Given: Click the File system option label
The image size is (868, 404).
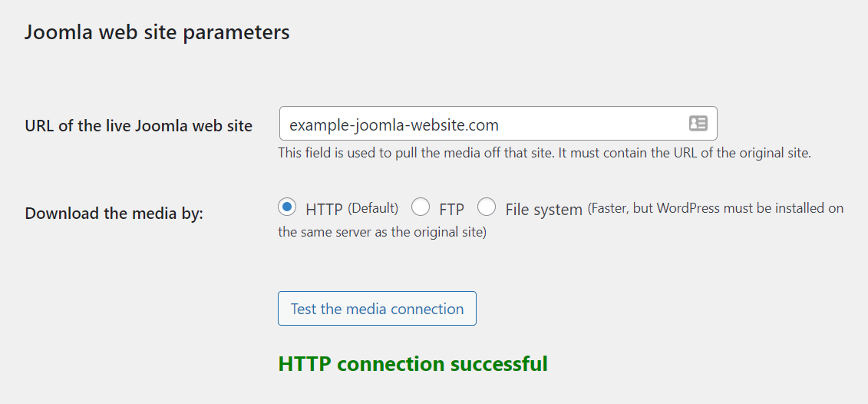Looking at the screenshot, I should pyautogui.click(x=543, y=209).
